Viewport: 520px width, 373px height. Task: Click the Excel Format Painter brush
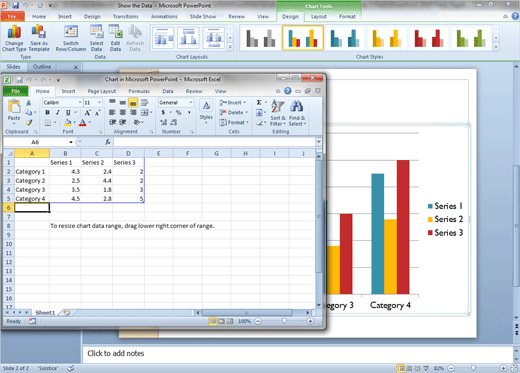(29, 123)
